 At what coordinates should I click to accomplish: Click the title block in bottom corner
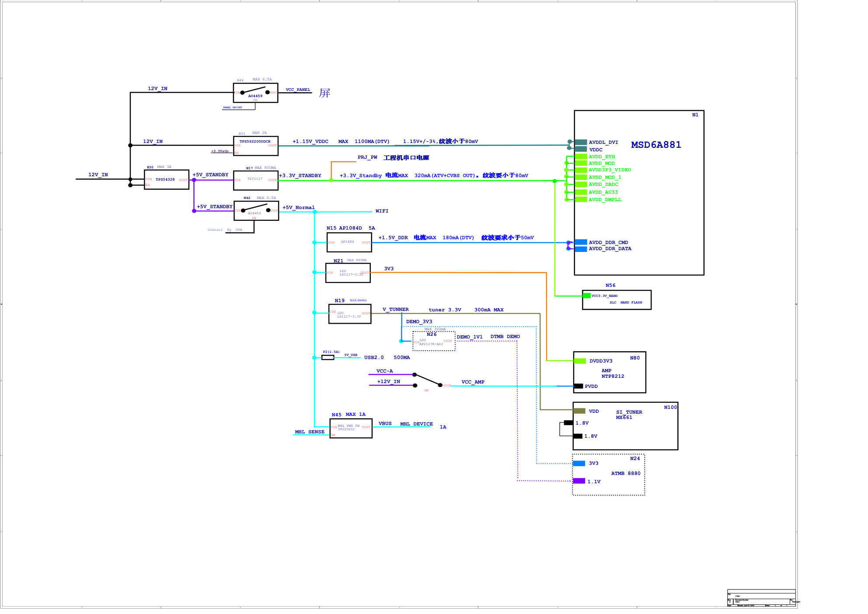tap(761, 598)
